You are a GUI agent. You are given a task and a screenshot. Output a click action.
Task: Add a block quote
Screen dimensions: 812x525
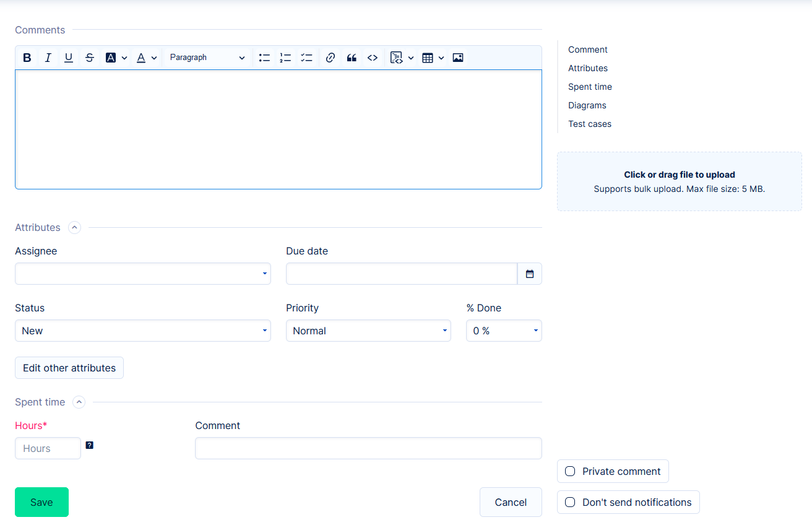click(352, 58)
